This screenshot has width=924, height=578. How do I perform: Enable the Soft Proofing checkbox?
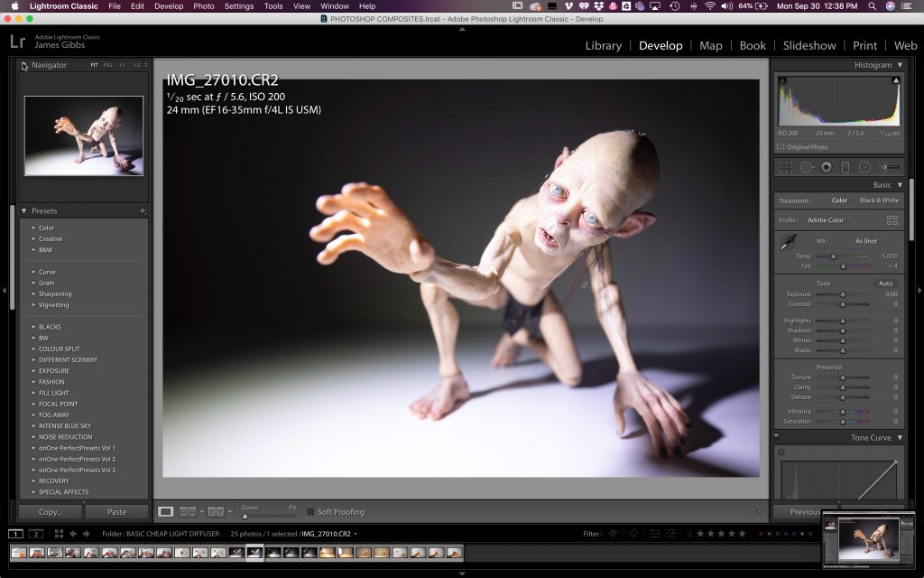[x=310, y=512]
